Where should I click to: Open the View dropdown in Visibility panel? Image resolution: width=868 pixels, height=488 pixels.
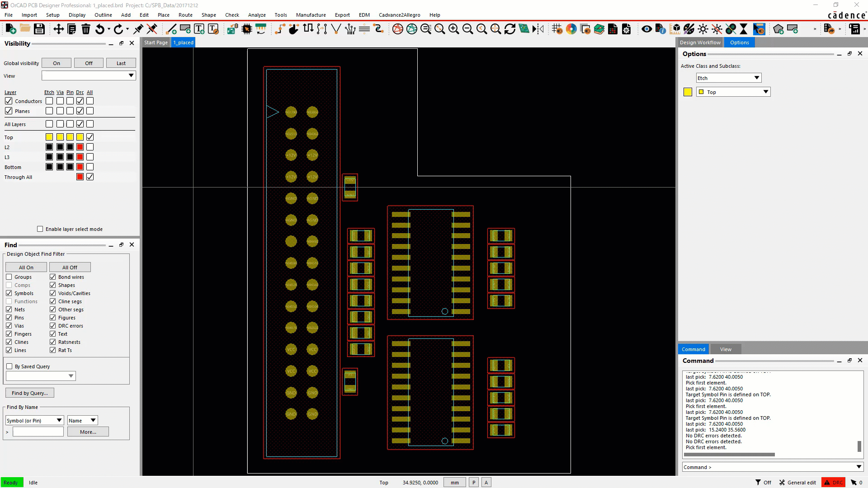(x=89, y=75)
